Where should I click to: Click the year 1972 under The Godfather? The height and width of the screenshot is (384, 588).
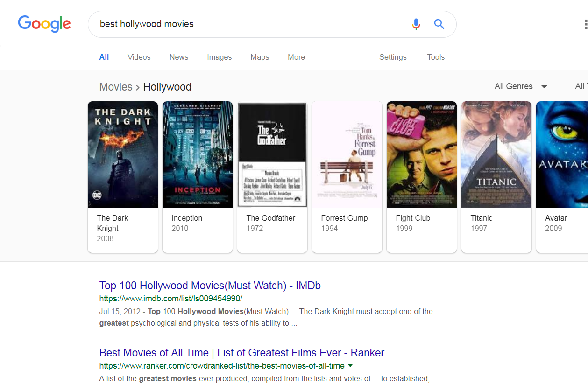click(255, 228)
